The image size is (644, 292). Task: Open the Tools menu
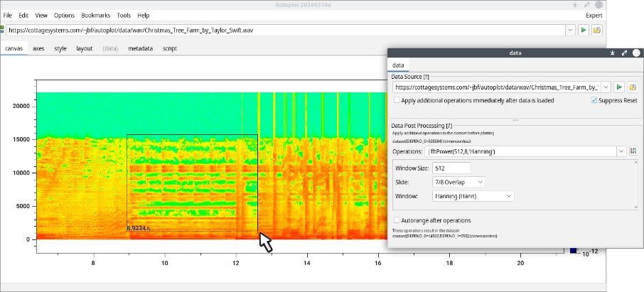[x=124, y=15]
